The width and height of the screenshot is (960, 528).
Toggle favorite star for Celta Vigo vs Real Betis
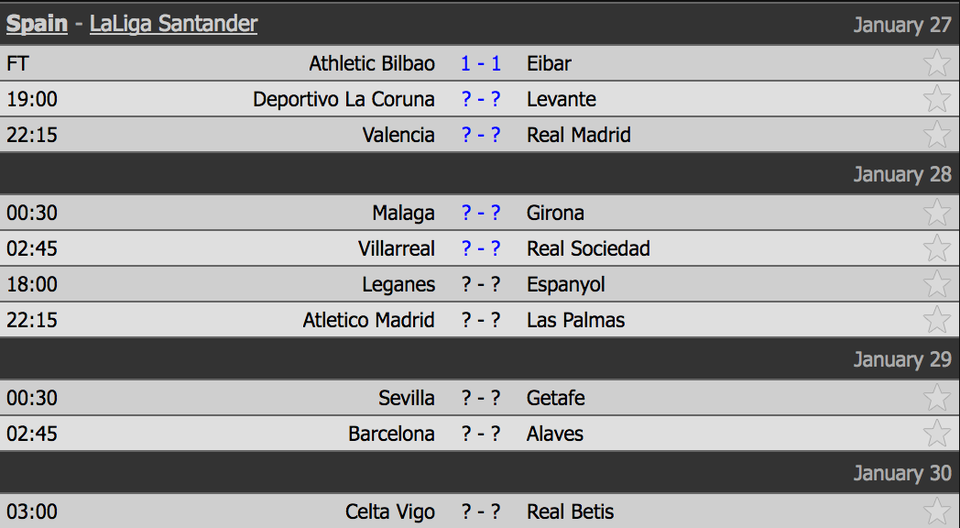click(937, 512)
